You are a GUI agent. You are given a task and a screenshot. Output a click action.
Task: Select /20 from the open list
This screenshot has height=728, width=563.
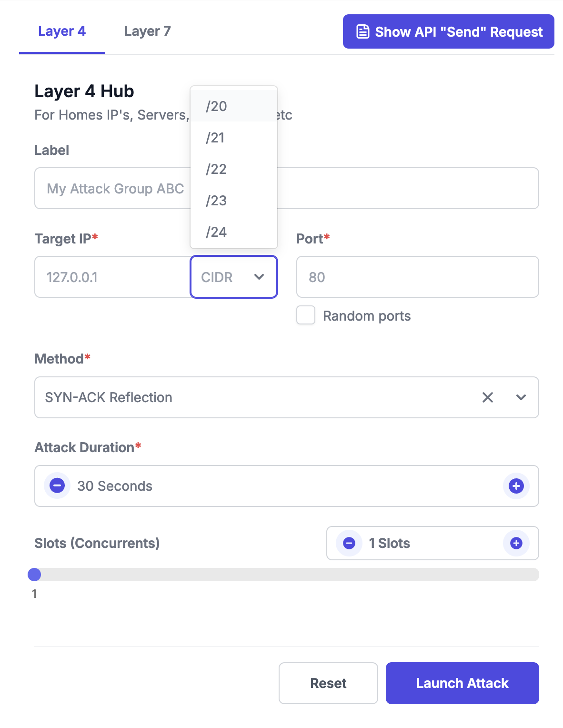[216, 106]
